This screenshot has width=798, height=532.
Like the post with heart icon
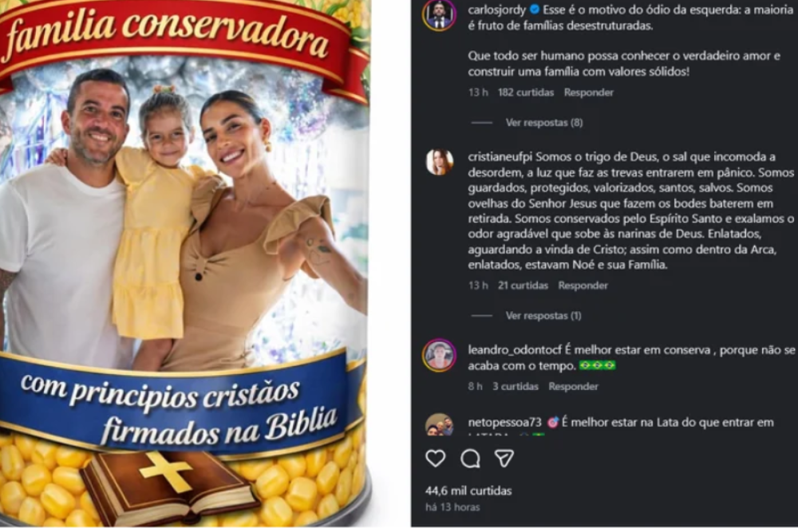tap(435, 459)
